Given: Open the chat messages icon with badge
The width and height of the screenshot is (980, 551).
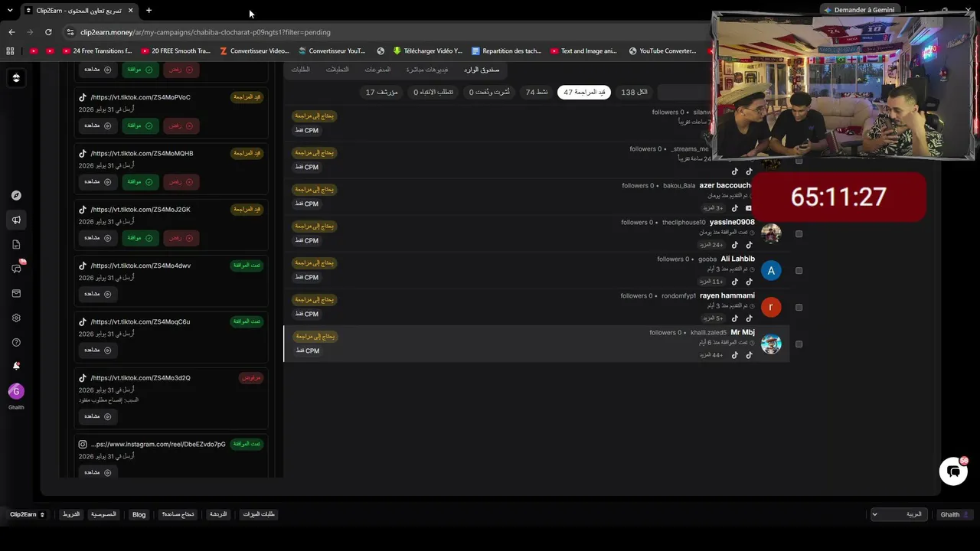Looking at the screenshot, I should click(x=16, y=269).
